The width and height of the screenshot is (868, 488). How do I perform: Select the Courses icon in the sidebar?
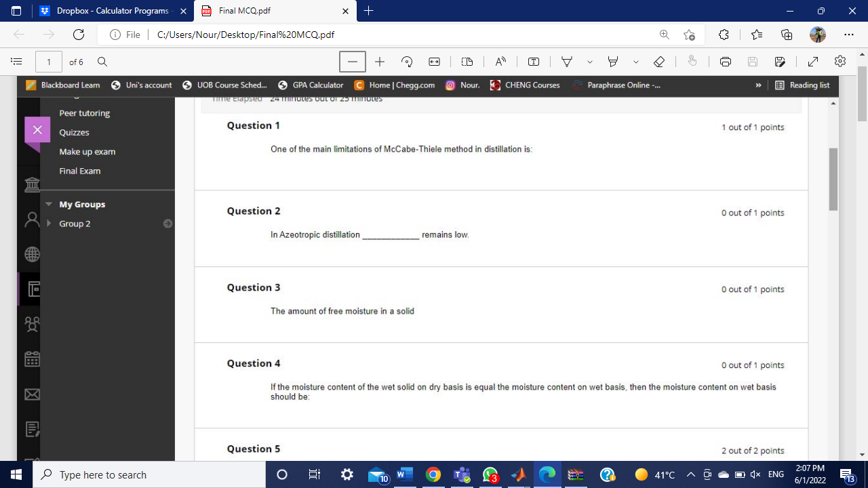point(31,289)
